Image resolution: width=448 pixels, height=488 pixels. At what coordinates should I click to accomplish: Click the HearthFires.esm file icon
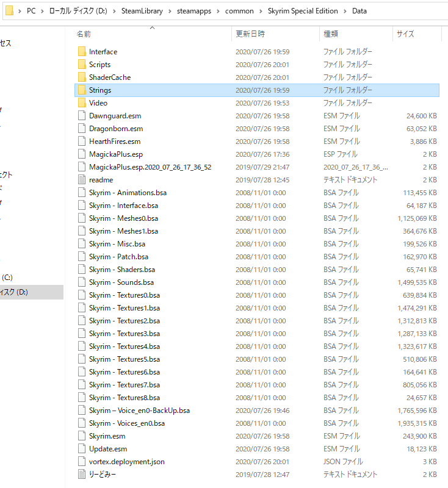(82, 142)
